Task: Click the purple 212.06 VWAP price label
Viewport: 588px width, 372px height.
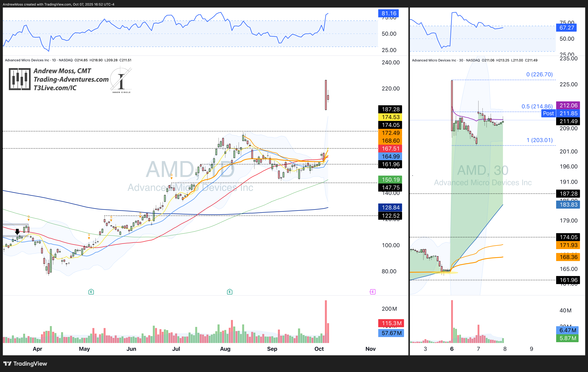Action: 568,106
